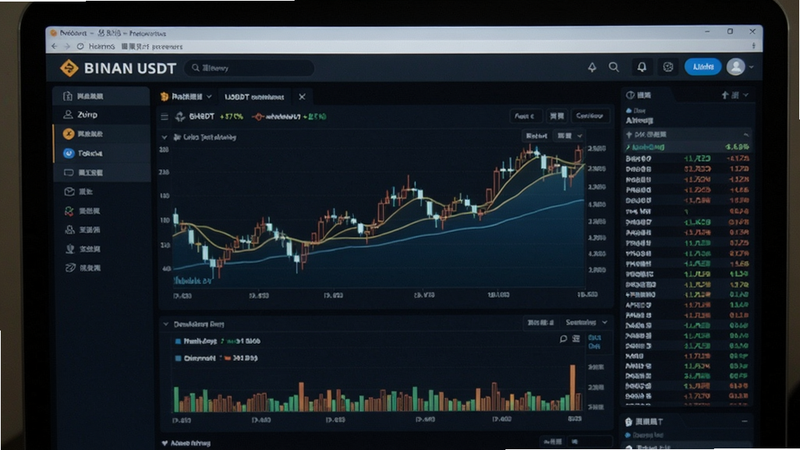Open settings with the round gear icon
800x450 pixels.
point(668,67)
